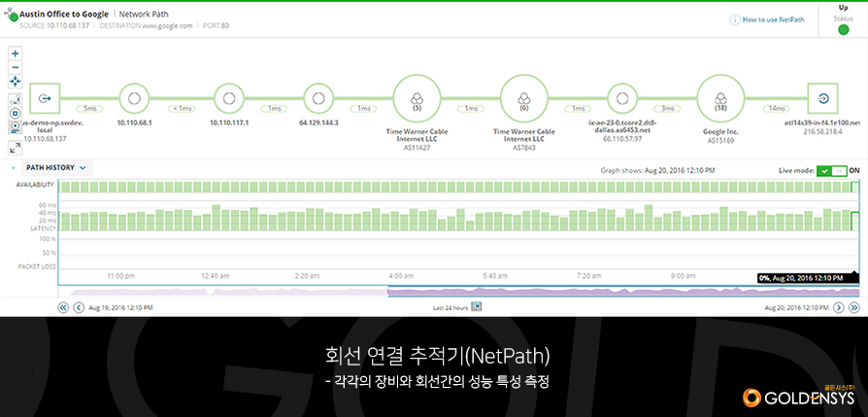
Task: Open the Time Warner Cable AS11427 group node
Action: pyautogui.click(x=417, y=98)
